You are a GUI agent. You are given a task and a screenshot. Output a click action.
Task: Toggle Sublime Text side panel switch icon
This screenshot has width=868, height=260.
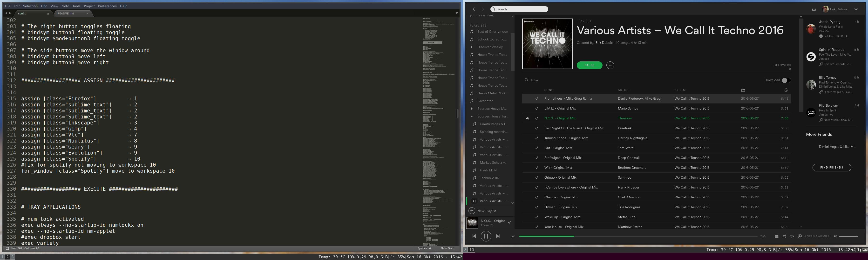click(7, 248)
